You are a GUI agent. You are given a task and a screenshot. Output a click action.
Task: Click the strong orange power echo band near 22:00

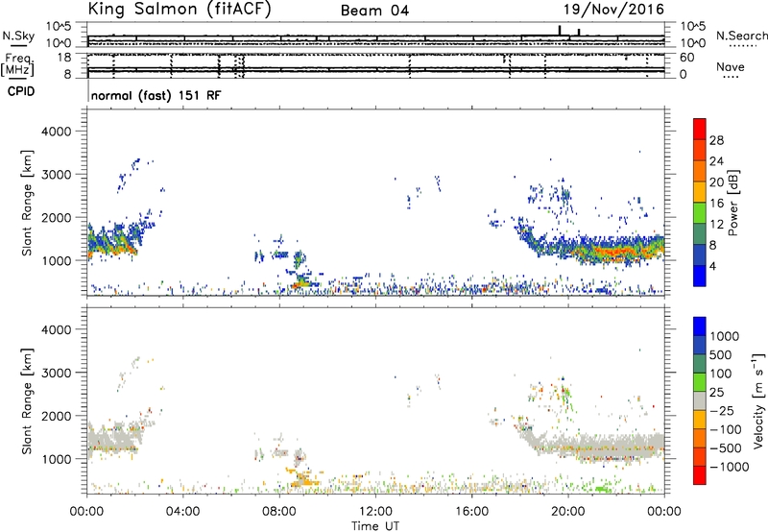[x=618, y=252]
